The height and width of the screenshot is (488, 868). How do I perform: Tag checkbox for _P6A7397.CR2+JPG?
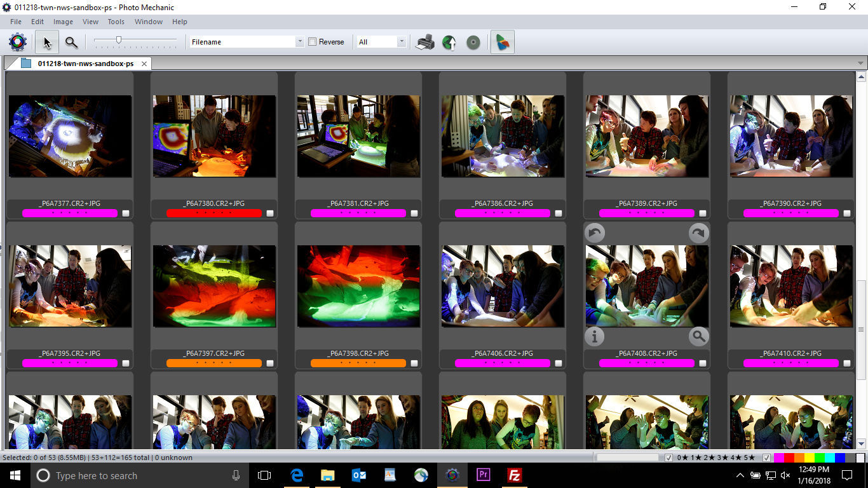click(270, 363)
